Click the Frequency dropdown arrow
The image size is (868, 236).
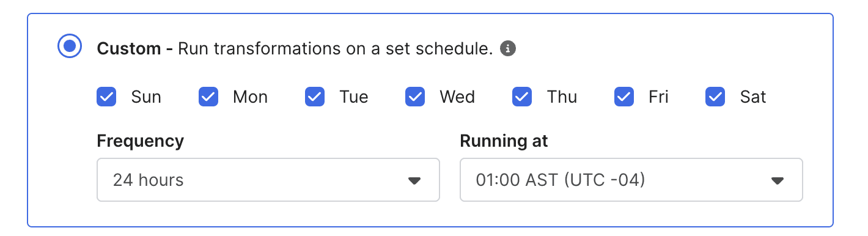pyautogui.click(x=414, y=180)
